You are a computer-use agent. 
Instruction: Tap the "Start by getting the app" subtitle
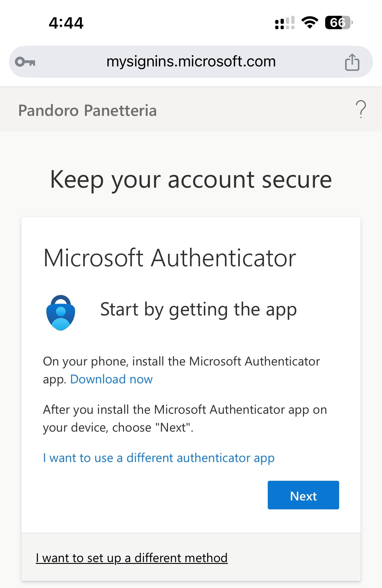pyautogui.click(x=198, y=309)
